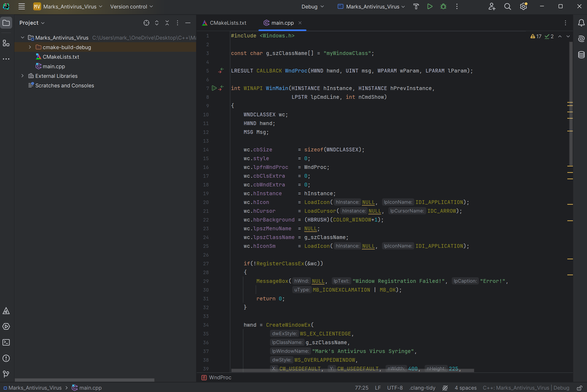
Task: Open Code With Me user icon
Action: tap(492, 7)
